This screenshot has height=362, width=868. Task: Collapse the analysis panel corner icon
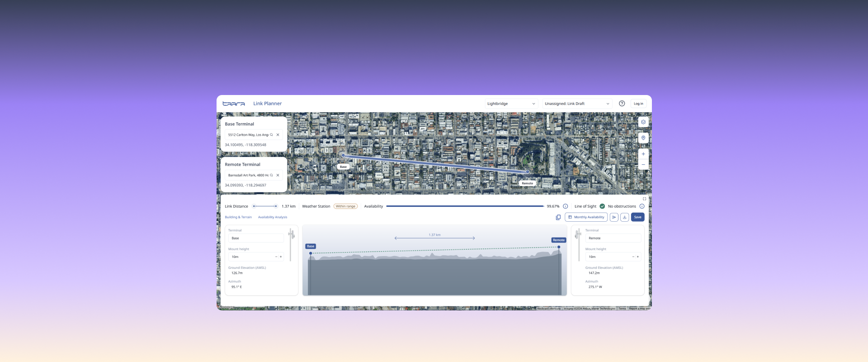click(x=644, y=199)
